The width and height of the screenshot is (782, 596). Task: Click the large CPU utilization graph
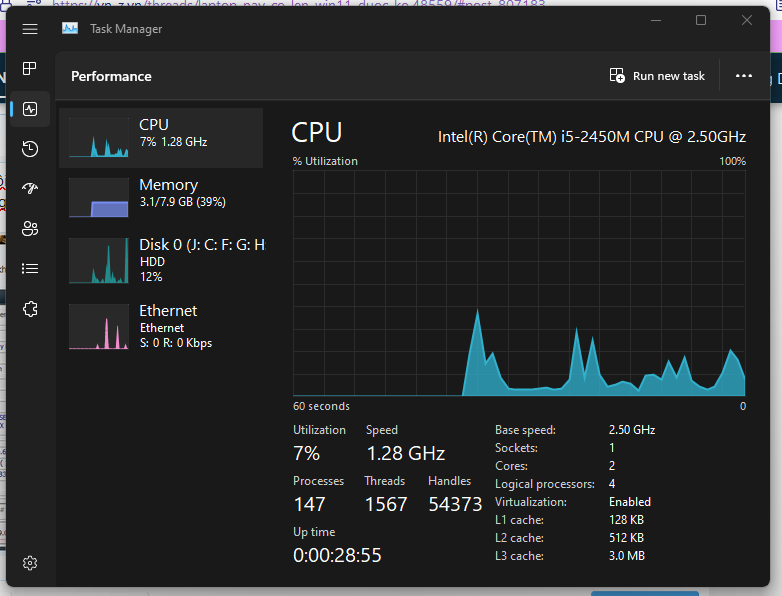pos(519,283)
